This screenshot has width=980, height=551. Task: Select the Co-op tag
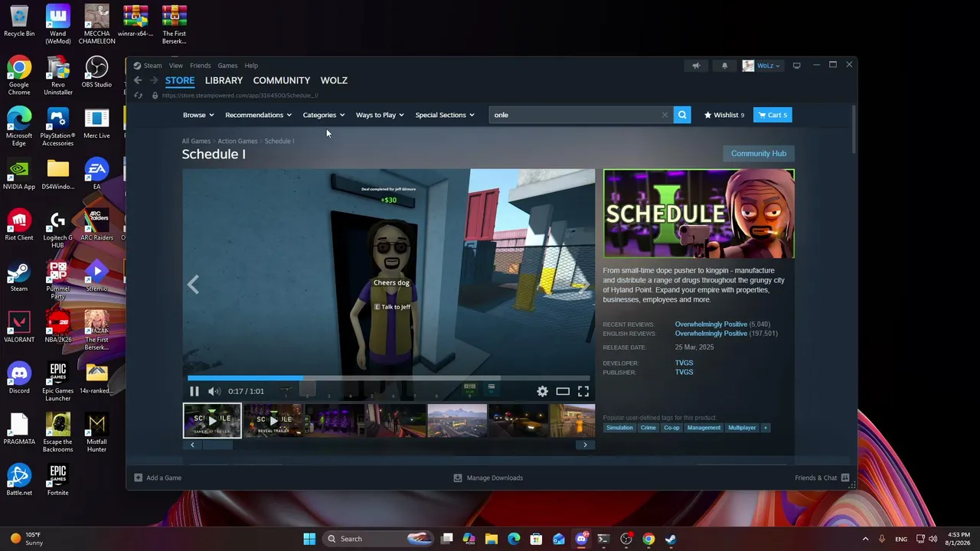point(671,428)
